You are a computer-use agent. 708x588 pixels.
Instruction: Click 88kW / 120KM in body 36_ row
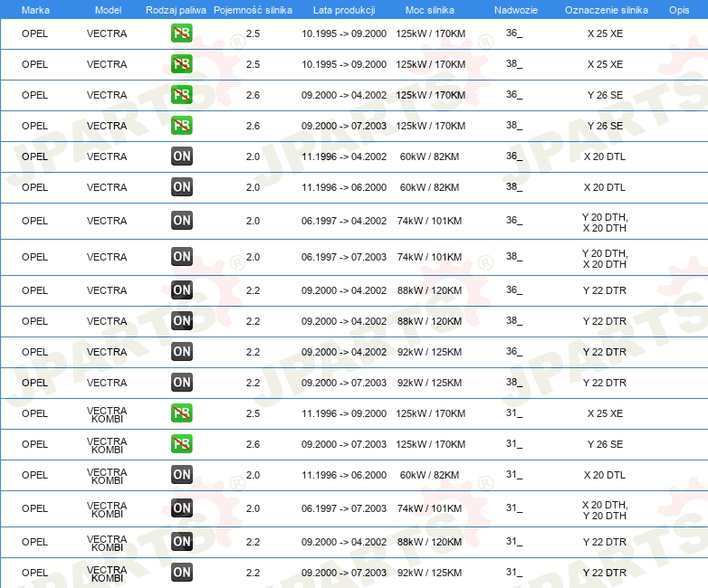[429, 290]
